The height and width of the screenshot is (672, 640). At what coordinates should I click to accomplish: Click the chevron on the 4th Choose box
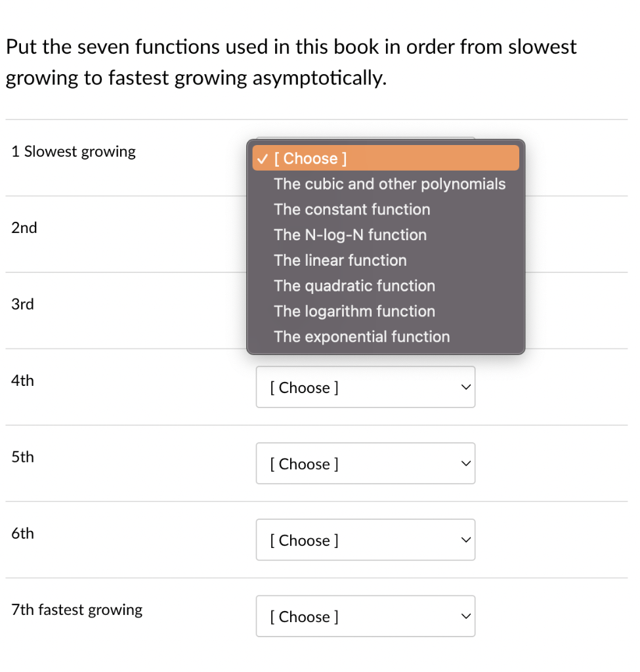pos(465,387)
